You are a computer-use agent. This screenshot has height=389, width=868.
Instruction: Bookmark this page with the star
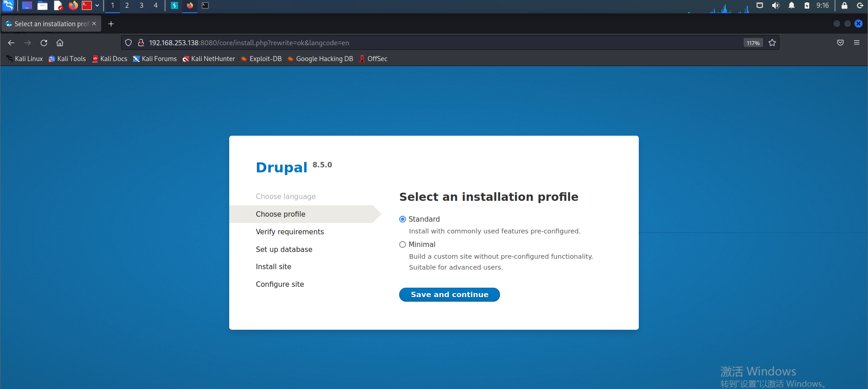[x=772, y=43]
